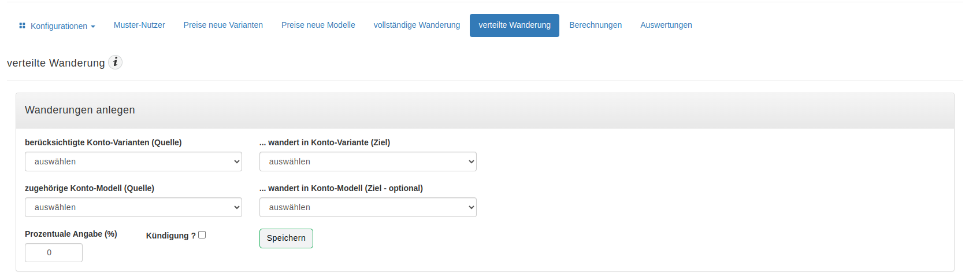
Task: Open the Berechnungen tab
Action: tap(596, 25)
